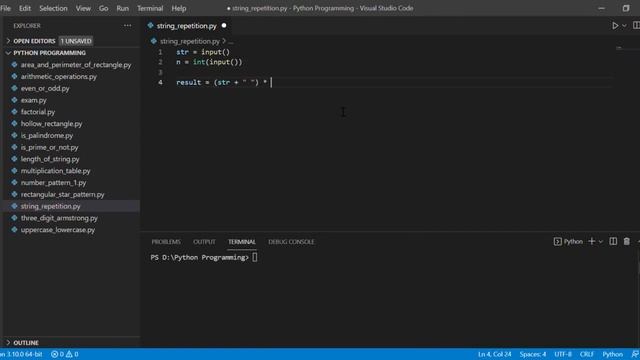
Task: Open the Go menu
Action: click(x=104, y=8)
